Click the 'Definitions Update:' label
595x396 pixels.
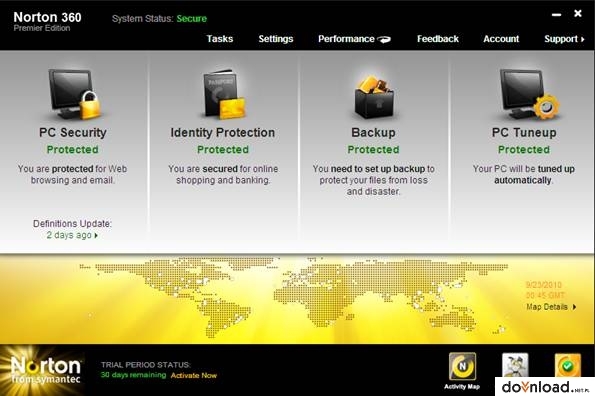click(72, 224)
